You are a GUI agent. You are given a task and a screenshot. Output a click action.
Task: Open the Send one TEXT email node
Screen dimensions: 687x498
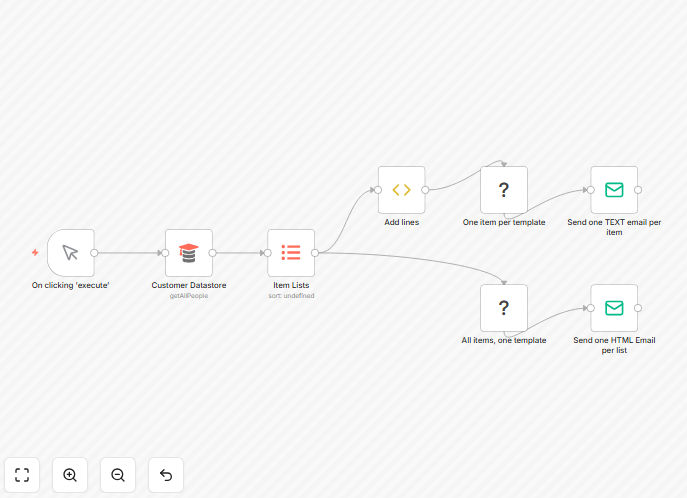coord(614,190)
